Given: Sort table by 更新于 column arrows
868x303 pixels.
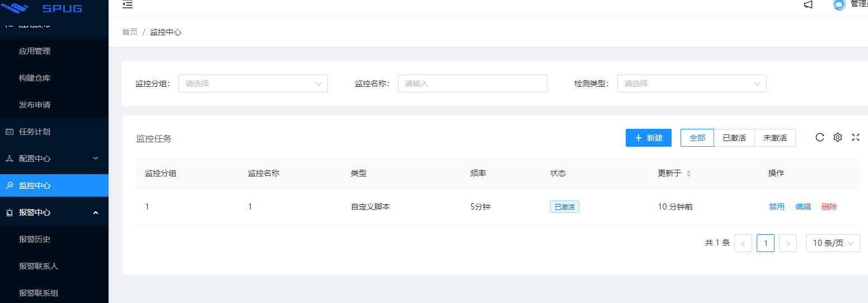Looking at the screenshot, I should tap(688, 174).
